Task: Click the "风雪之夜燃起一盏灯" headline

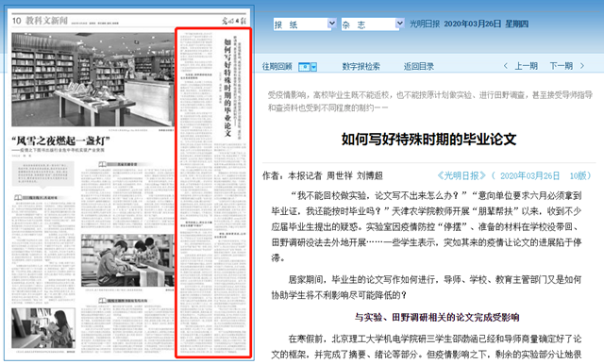Action: click(x=60, y=141)
